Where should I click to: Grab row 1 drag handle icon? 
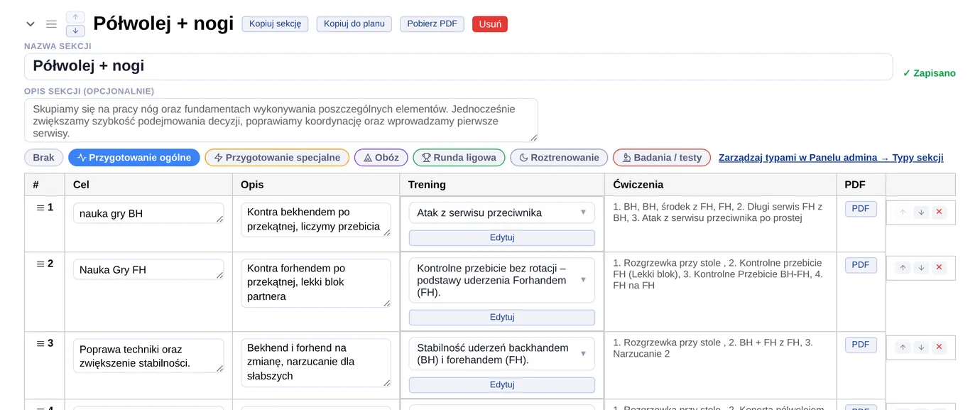[40, 207]
